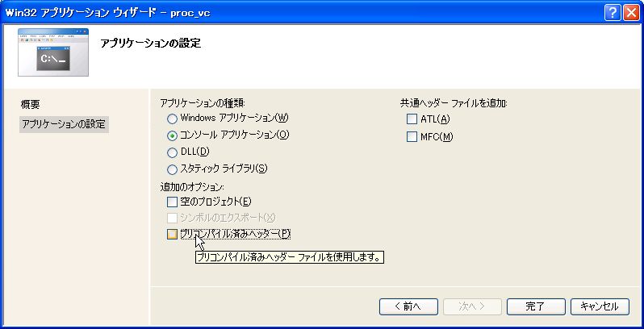Choose スタティック ライブラリ application type

172,169
